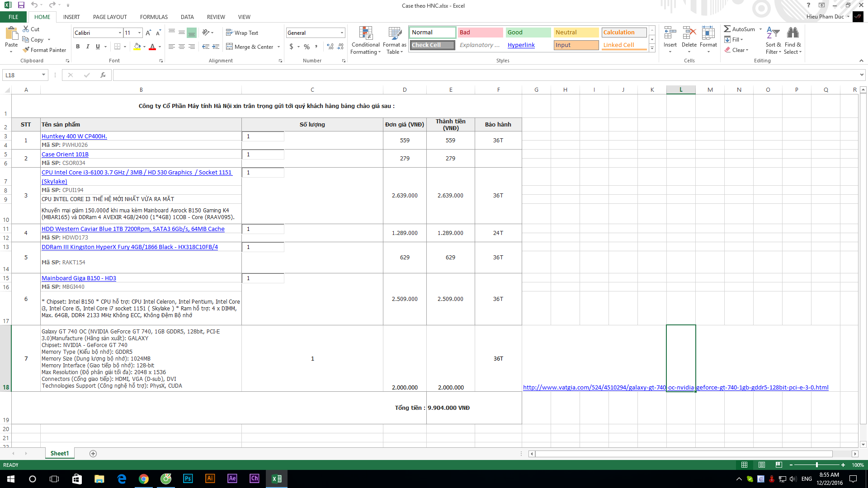868x488 pixels.
Task: Toggle Bold formatting
Action: coord(78,47)
